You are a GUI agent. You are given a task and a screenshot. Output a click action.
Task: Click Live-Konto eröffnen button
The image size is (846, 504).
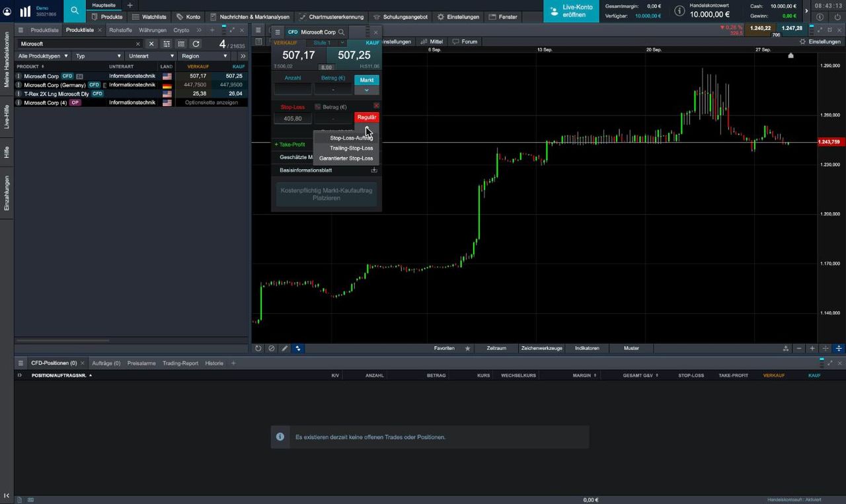[x=572, y=11]
